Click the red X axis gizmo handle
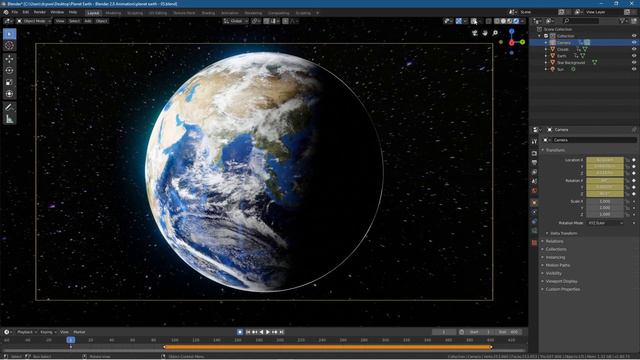The width and height of the screenshot is (640, 360). point(511,43)
